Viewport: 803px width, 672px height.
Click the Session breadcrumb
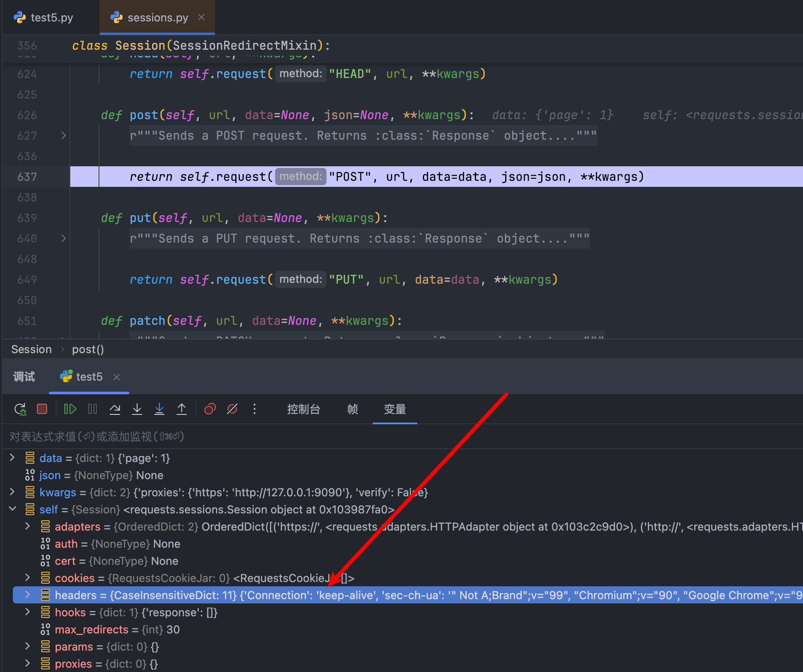coord(31,349)
